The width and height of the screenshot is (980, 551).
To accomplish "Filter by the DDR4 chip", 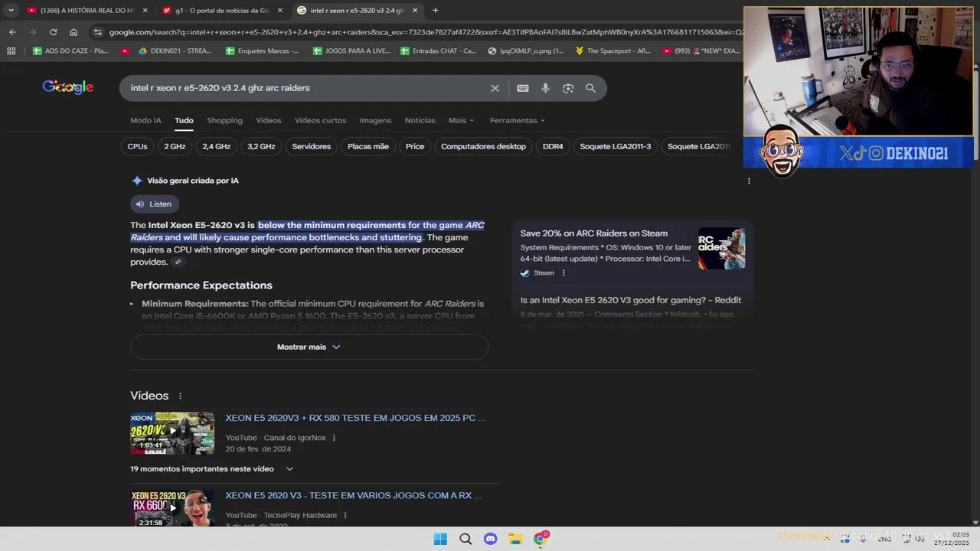I will (553, 146).
